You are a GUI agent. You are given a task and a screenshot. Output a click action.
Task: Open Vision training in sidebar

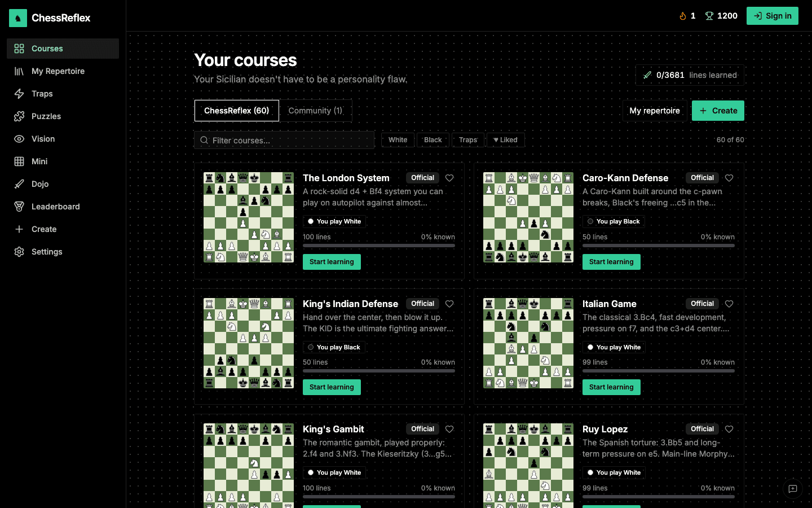tap(63, 139)
